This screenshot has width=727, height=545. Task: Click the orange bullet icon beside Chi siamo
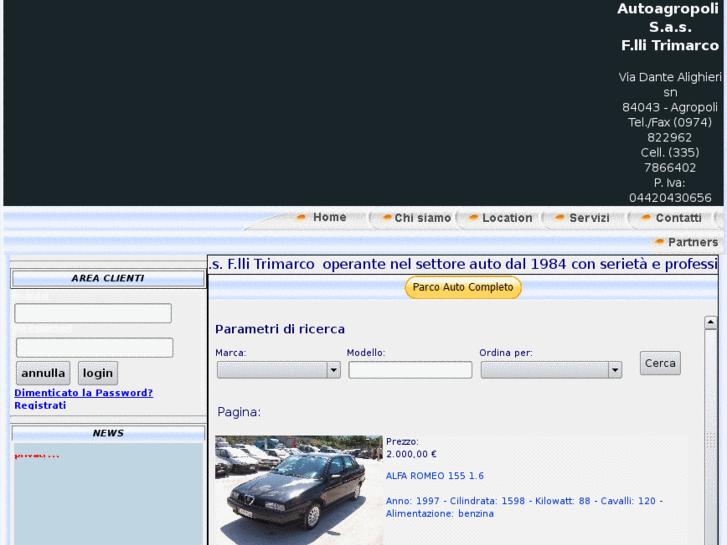[386, 218]
